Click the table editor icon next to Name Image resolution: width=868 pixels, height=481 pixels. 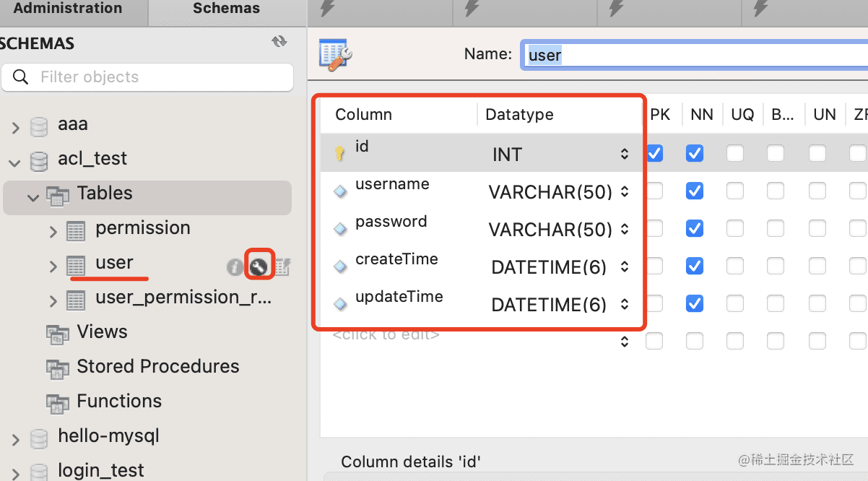click(335, 55)
